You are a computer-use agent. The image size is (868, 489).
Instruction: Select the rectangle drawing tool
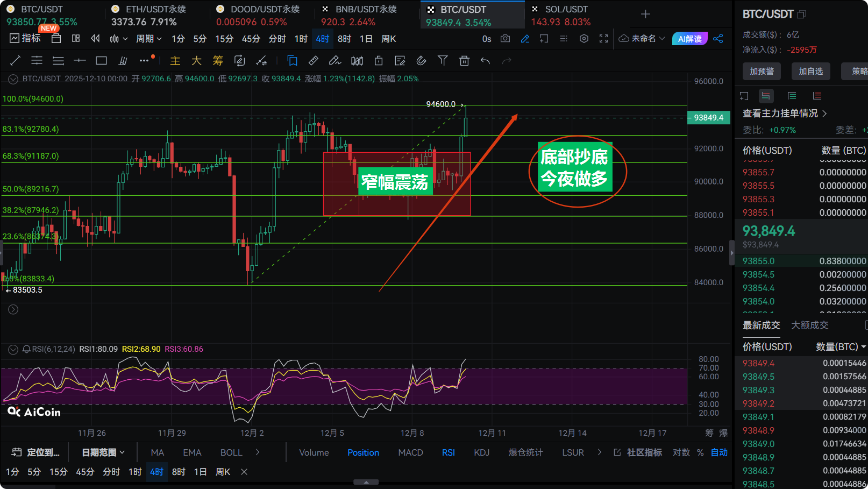pos(101,61)
